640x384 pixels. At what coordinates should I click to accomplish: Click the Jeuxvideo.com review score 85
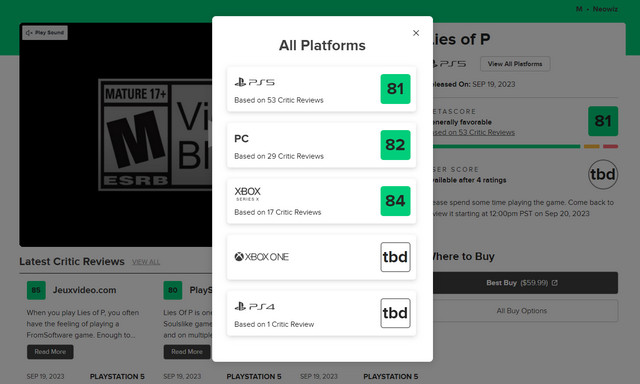pos(36,290)
